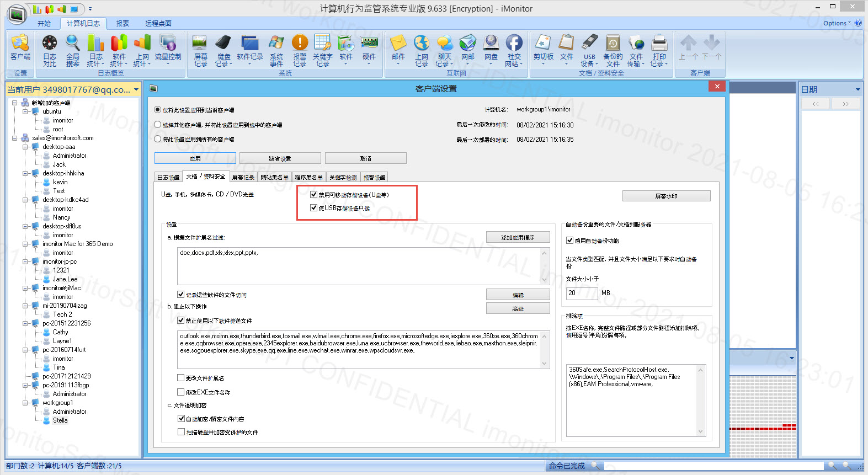Open the Options dropdown at top right
Image resolution: width=868 pixels, height=475 pixels.
coord(837,23)
